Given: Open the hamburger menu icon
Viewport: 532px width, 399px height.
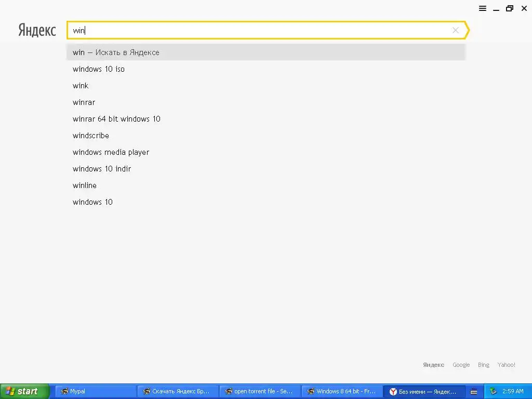Looking at the screenshot, I should point(483,8).
